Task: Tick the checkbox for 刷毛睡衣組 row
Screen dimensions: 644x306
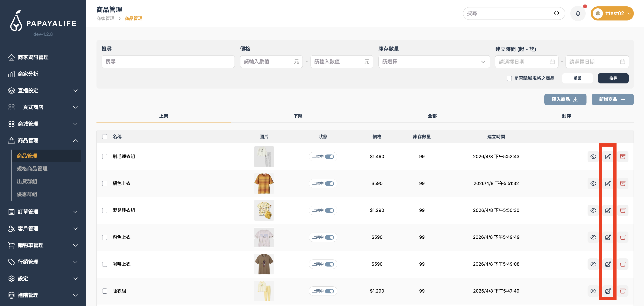Action: [105, 156]
